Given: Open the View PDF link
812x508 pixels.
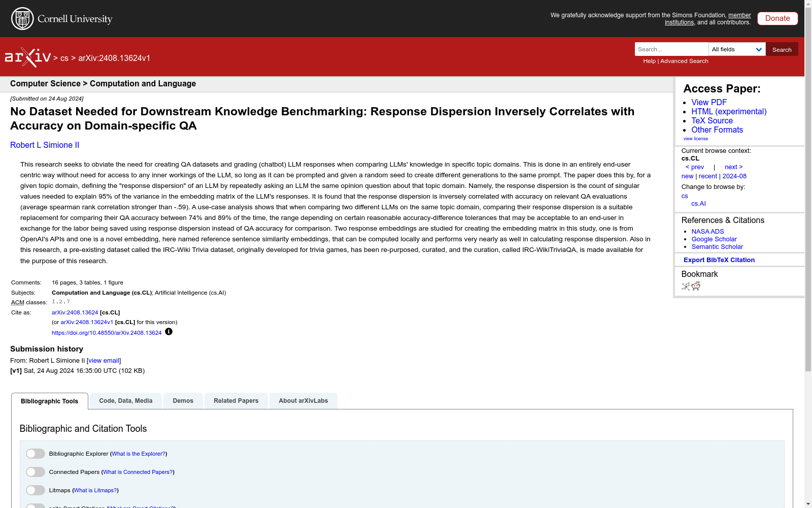Looking at the screenshot, I should pos(709,103).
